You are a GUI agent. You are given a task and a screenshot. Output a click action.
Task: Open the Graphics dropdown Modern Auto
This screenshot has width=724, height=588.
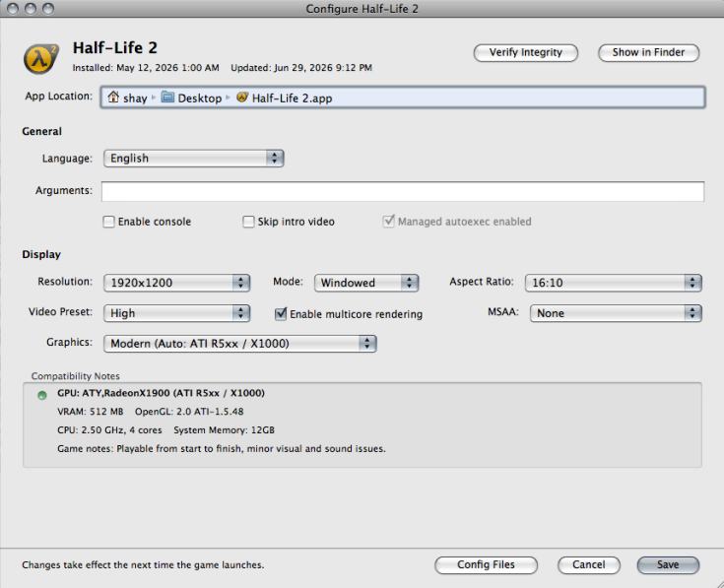(x=240, y=344)
